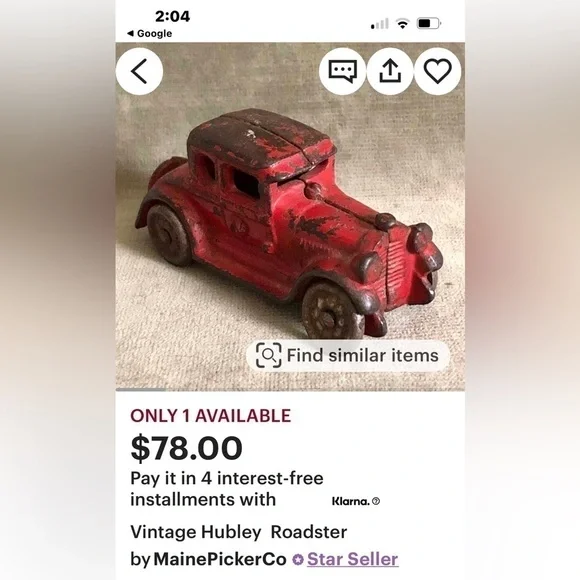Tap Find similar items button
Image resolution: width=580 pixels, height=580 pixels.
(x=348, y=355)
